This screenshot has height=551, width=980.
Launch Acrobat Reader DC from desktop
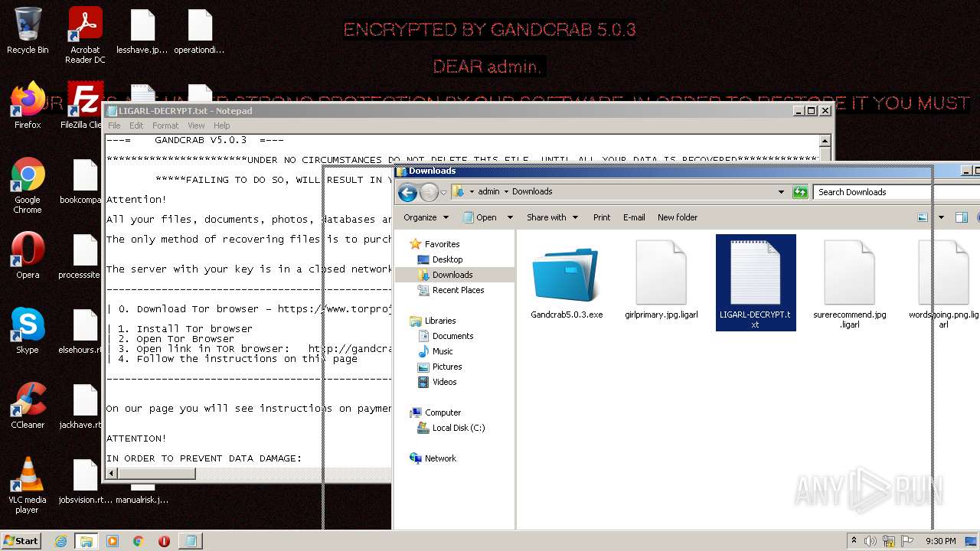(85, 35)
